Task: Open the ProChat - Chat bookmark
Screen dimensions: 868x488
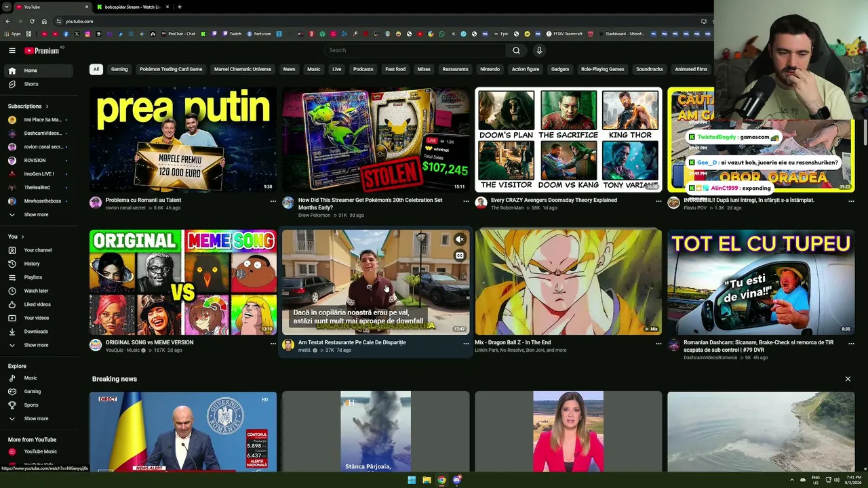Action: click(178, 34)
